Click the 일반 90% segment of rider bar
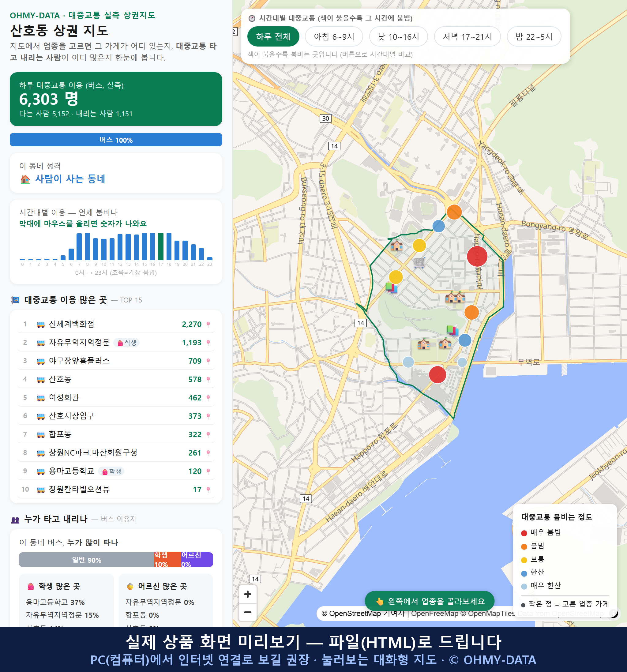This screenshot has width=627, height=672. 87,560
